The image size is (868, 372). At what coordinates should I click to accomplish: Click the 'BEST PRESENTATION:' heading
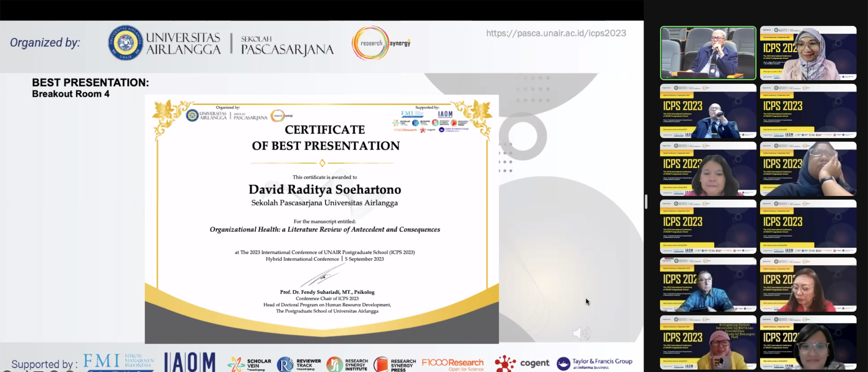tap(91, 83)
